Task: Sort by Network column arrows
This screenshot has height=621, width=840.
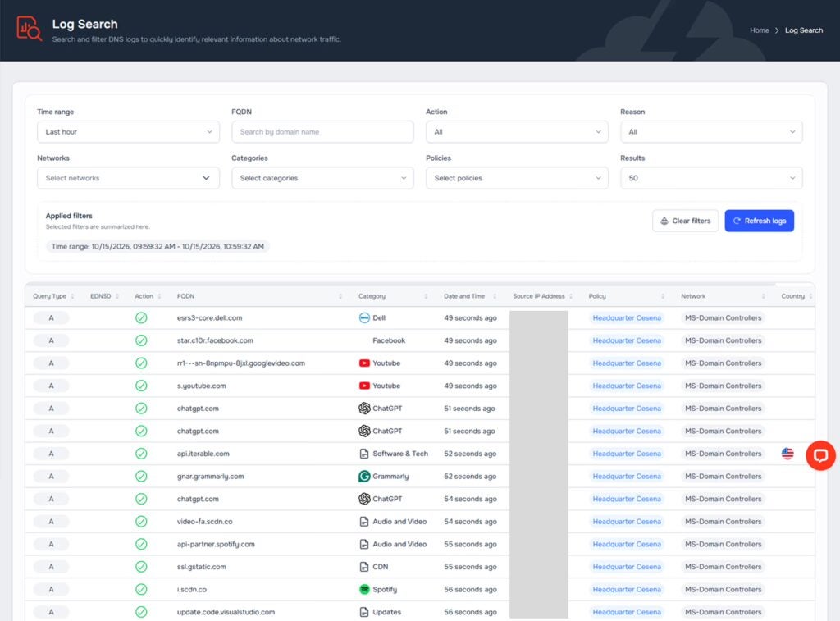Action: (764, 296)
